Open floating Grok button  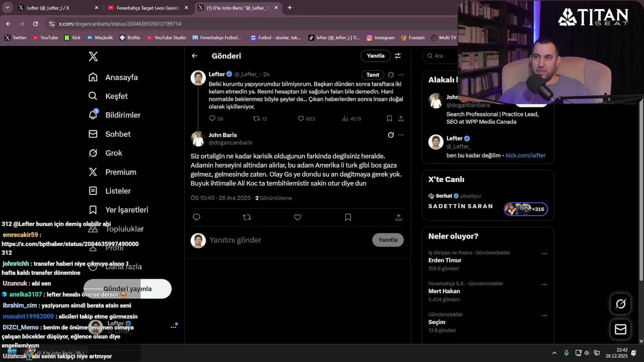coord(620,304)
